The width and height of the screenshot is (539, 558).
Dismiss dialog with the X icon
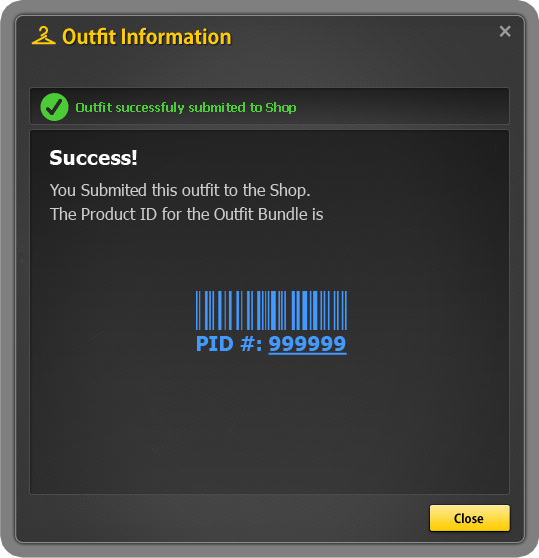coord(505,31)
